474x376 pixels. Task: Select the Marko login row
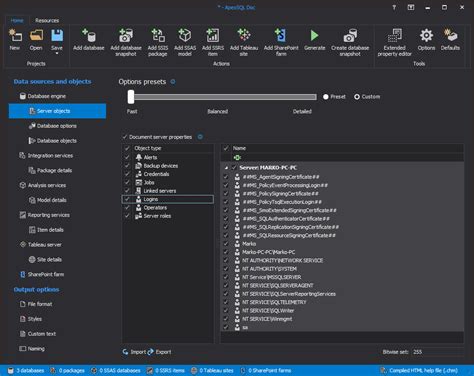(x=342, y=244)
